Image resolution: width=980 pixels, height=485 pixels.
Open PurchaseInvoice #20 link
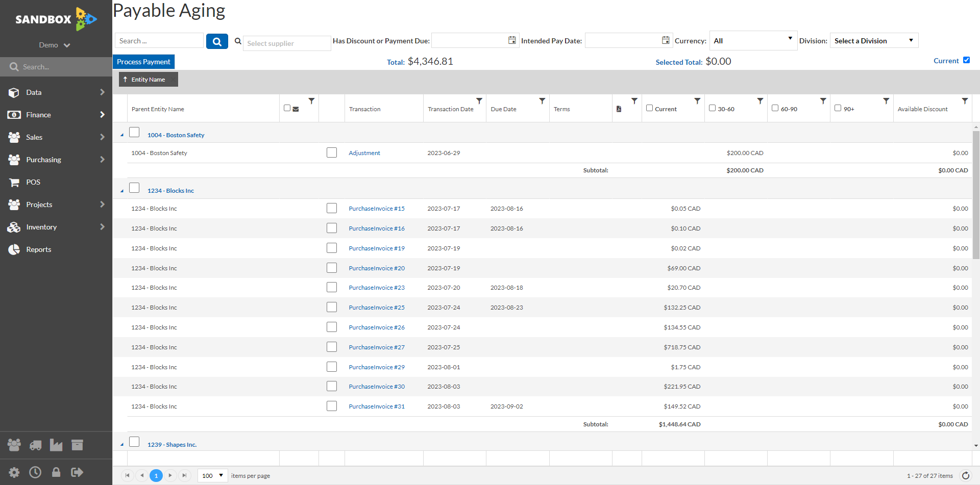click(x=377, y=268)
